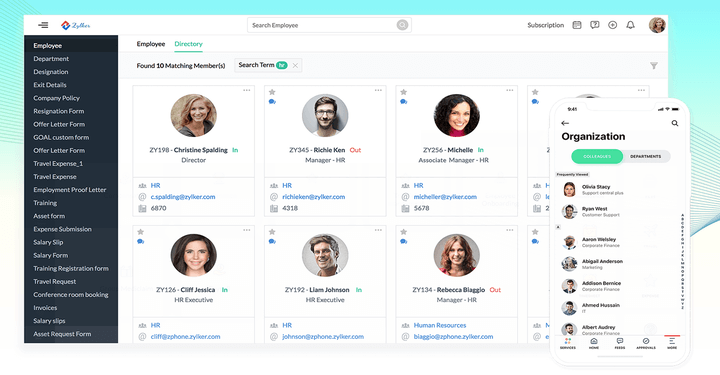The image size is (720, 375).
Task: Open Human Resources department link
Action: 440,325
